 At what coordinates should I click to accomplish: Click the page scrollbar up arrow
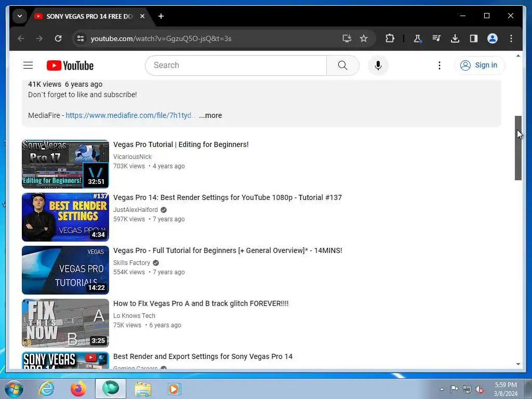(518, 56)
